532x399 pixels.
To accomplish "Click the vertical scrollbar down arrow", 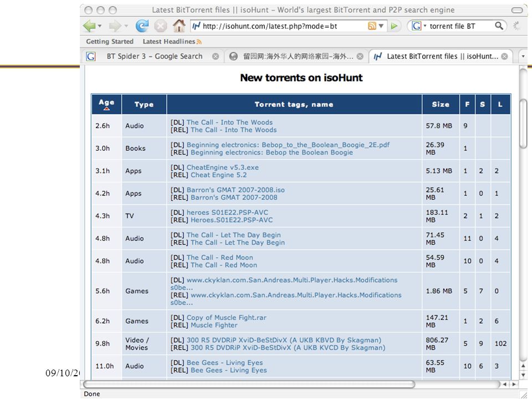I will (523, 375).
